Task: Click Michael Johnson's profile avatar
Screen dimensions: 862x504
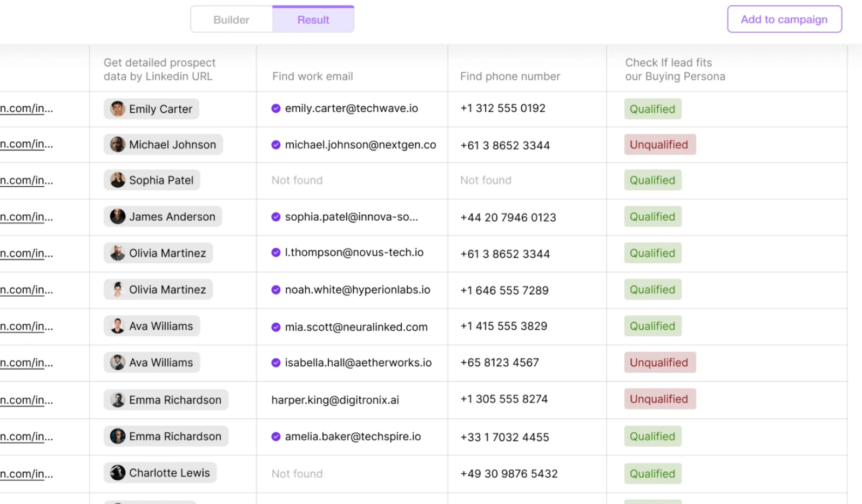Action: pos(117,145)
